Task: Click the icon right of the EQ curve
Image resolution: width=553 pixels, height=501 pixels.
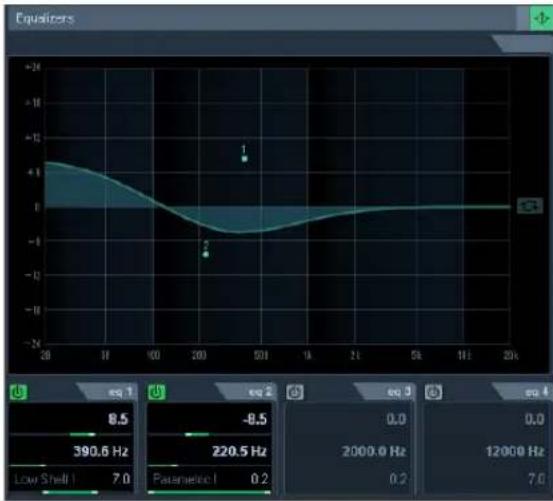Action: (530, 206)
